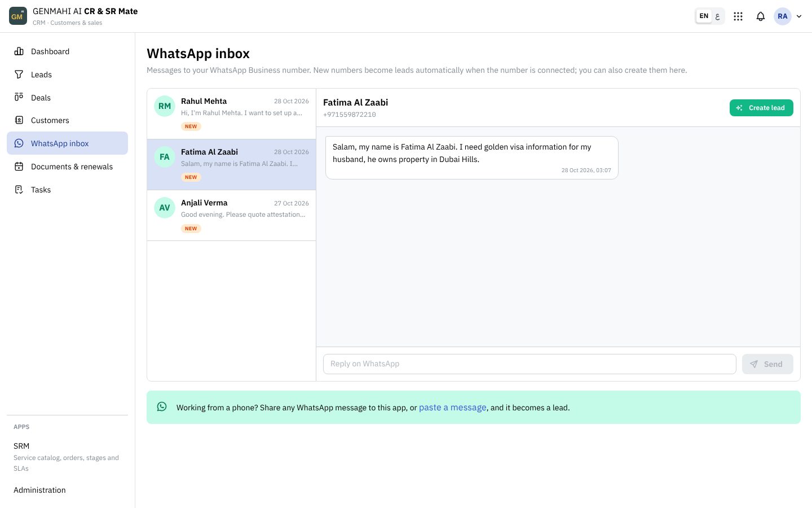Screen dimensions: 812x508
Task: Open Rahul Mehta conversation
Action: 231,114
